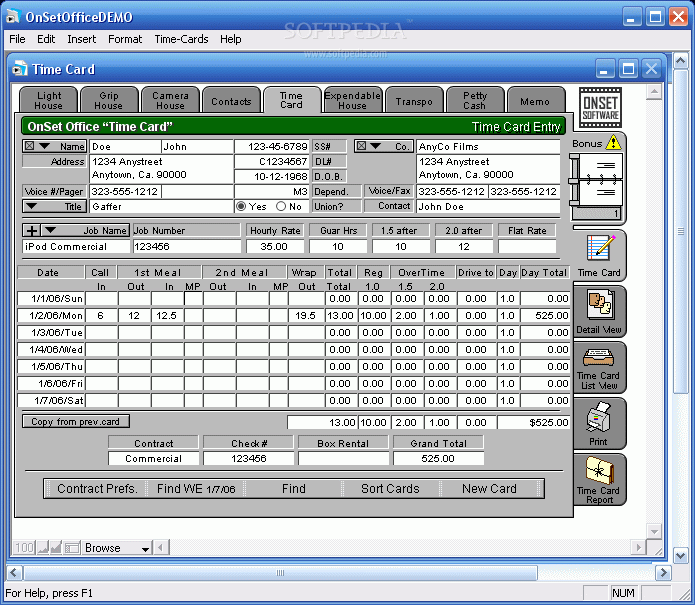The image size is (695, 605).
Task: Switch to the Camera House tab
Action: pos(170,100)
